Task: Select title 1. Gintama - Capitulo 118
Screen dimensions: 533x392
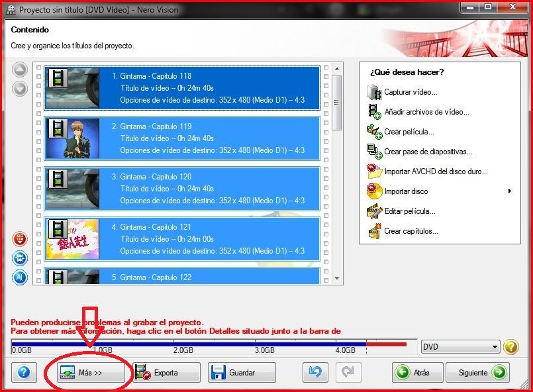Action: [182, 87]
